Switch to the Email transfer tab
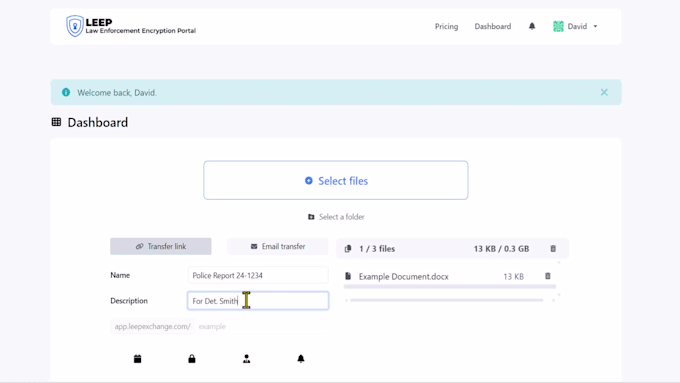 278,246
